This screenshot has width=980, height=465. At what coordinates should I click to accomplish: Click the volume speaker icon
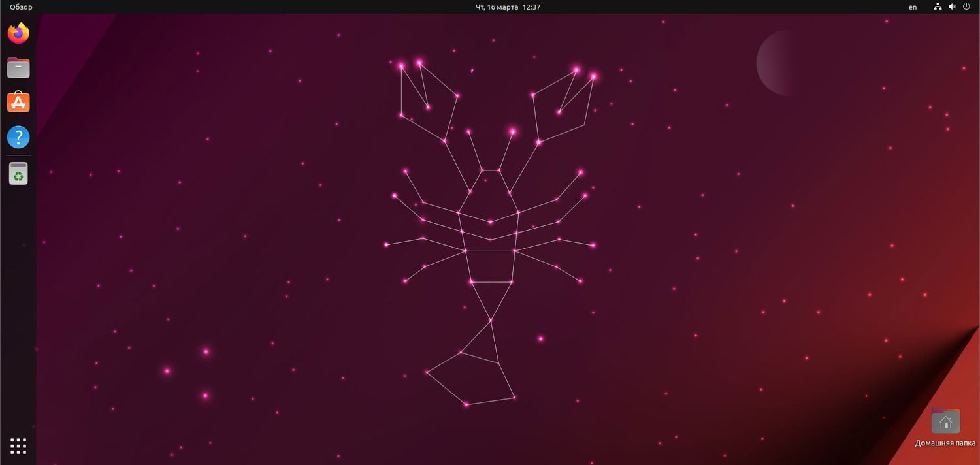(x=952, y=7)
